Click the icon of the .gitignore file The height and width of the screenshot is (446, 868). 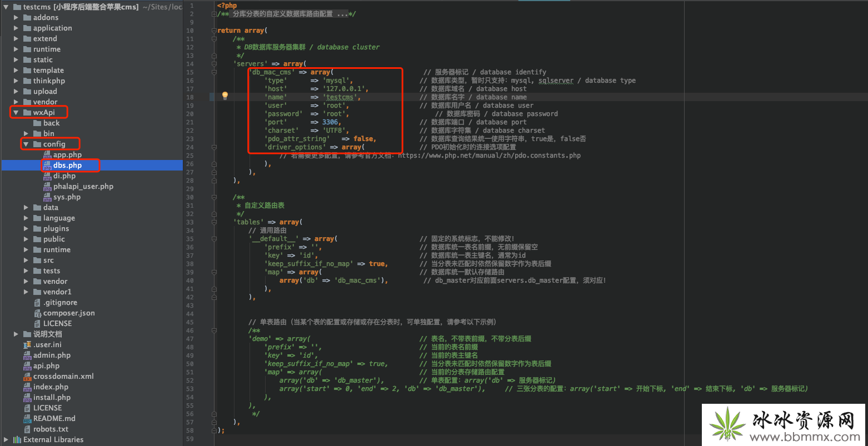point(38,303)
